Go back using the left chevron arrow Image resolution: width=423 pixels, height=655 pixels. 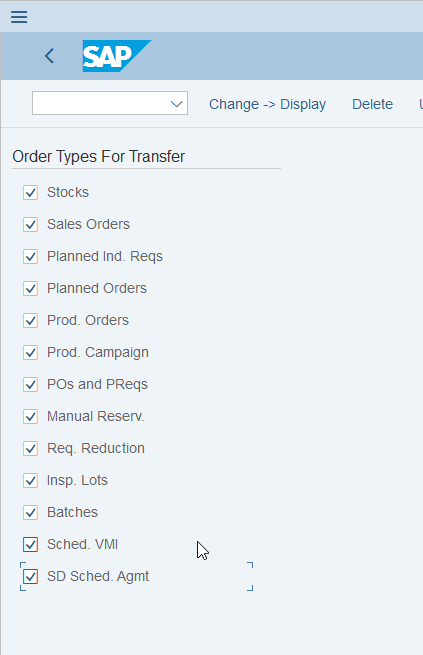(49, 56)
